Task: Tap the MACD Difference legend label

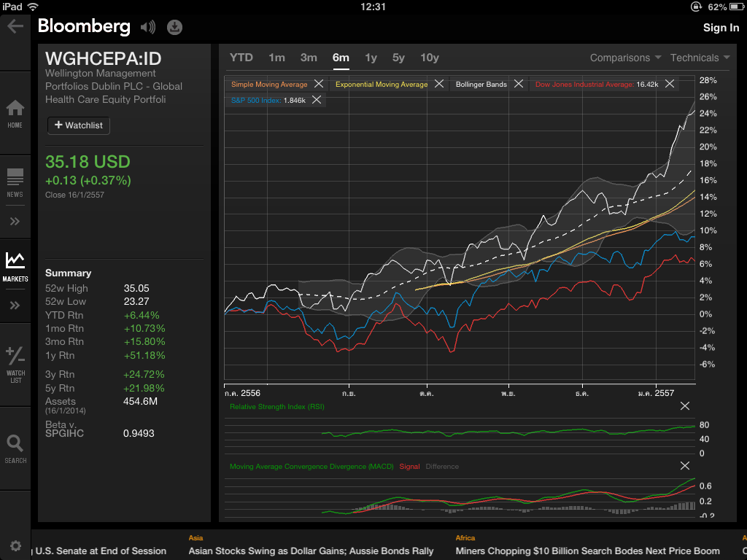Action: coord(442,467)
